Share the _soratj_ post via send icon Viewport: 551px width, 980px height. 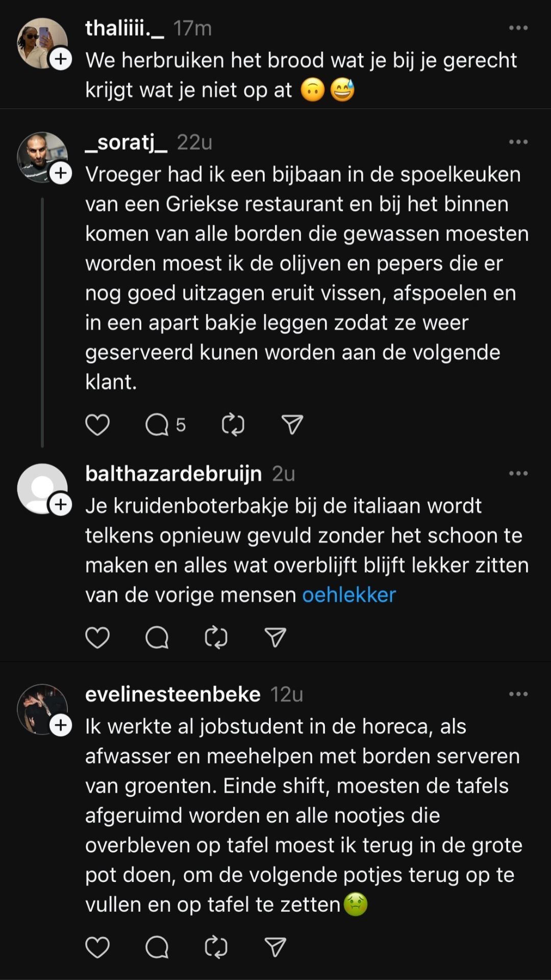(x=292, y=425)
